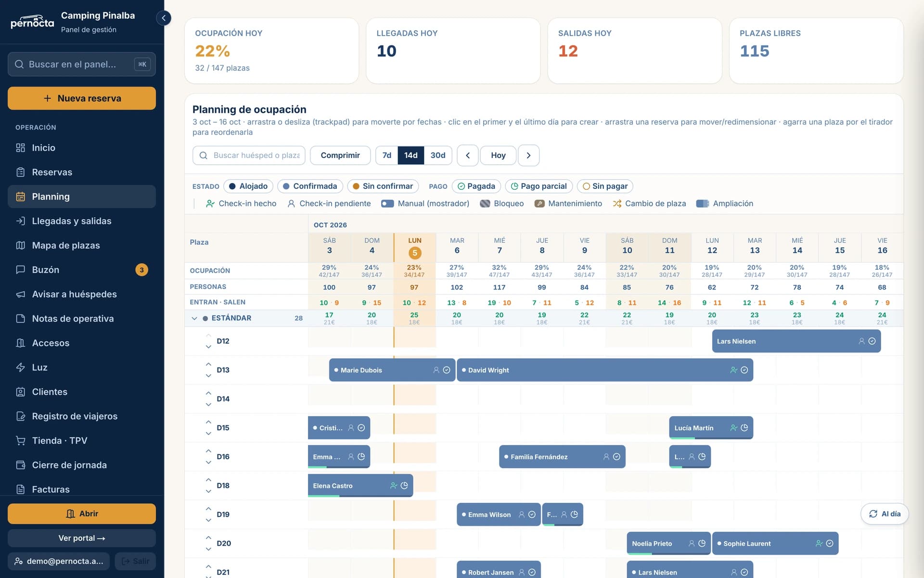Select the David Wright reservation bar
This screenshot has width=924, height=578.
[605, 370]
